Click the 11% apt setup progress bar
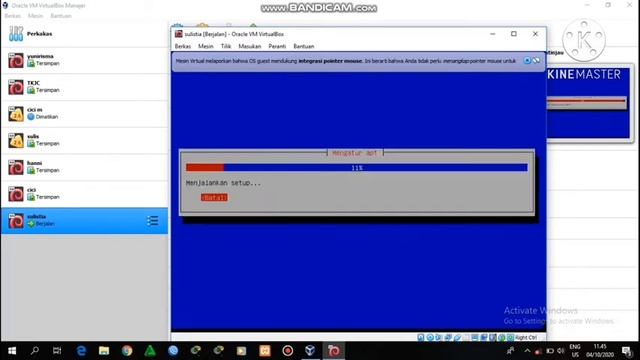Viewport: 640px width, 360px height. coord(357,168)
